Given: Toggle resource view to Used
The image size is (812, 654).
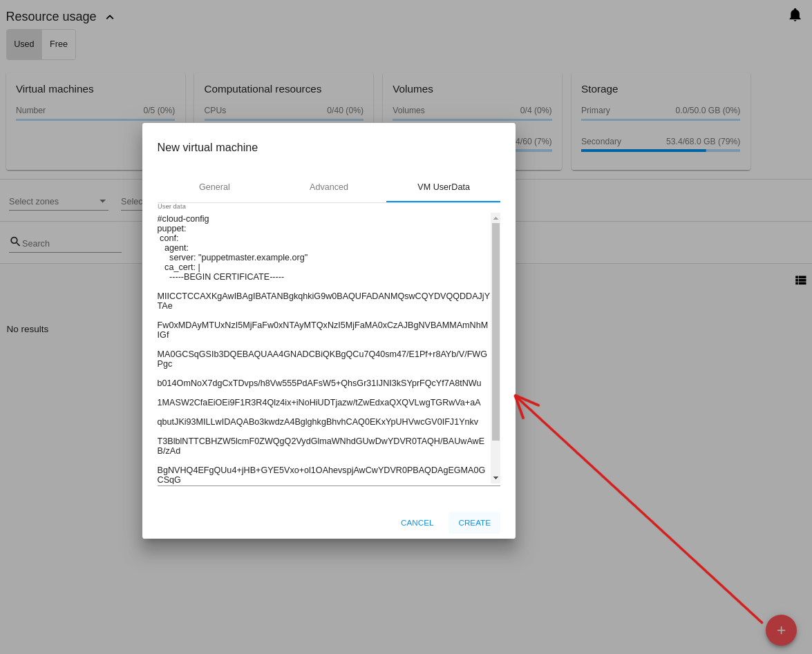Looking at the screenshot, I should pyautogui.click(x=24, y=44).
